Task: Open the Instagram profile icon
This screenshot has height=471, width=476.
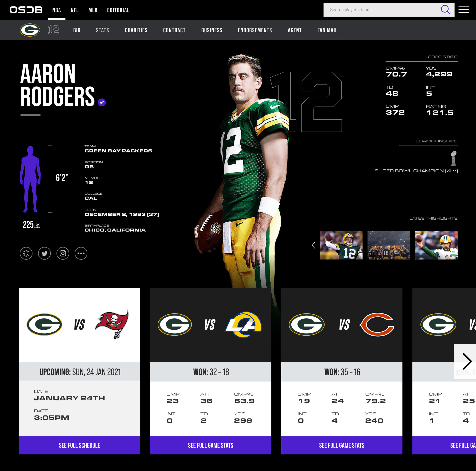Action: (x=63, y=253)
